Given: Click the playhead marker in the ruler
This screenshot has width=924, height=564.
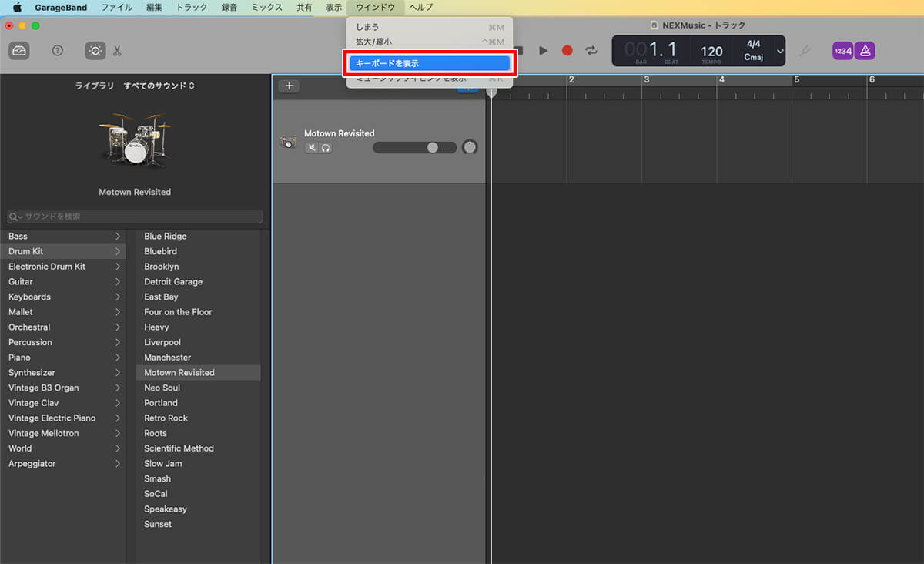Looking at the screenshot, I should click(492, 92).
